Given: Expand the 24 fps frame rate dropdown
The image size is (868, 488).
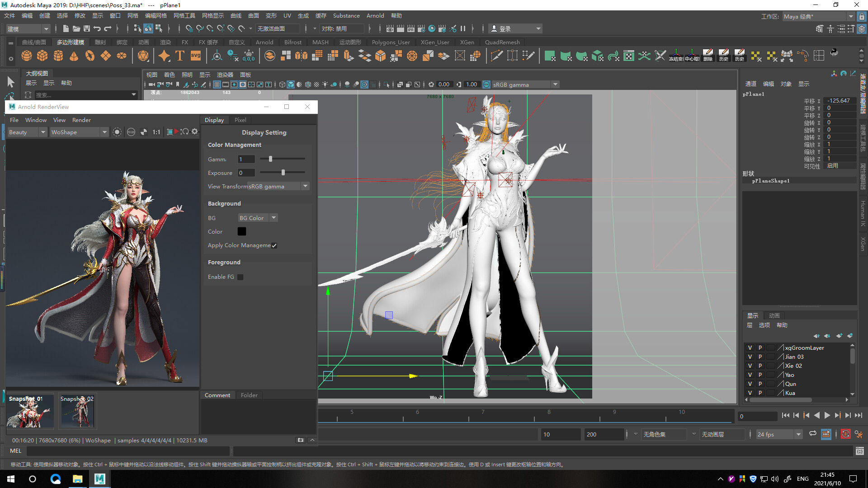Looking at the screenshot, I should click(x=798, y=434).
